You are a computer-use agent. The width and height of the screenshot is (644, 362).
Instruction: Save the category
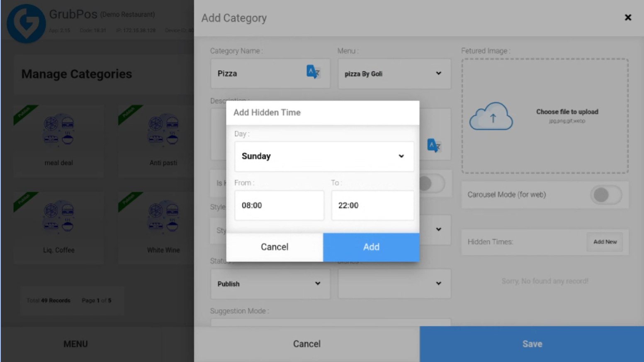click(x=532, y=344)
